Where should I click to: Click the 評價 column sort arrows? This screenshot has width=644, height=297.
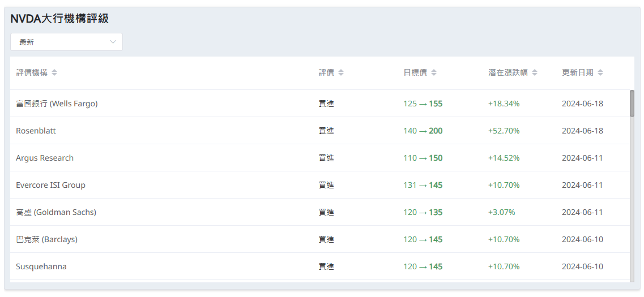point(341,72)
